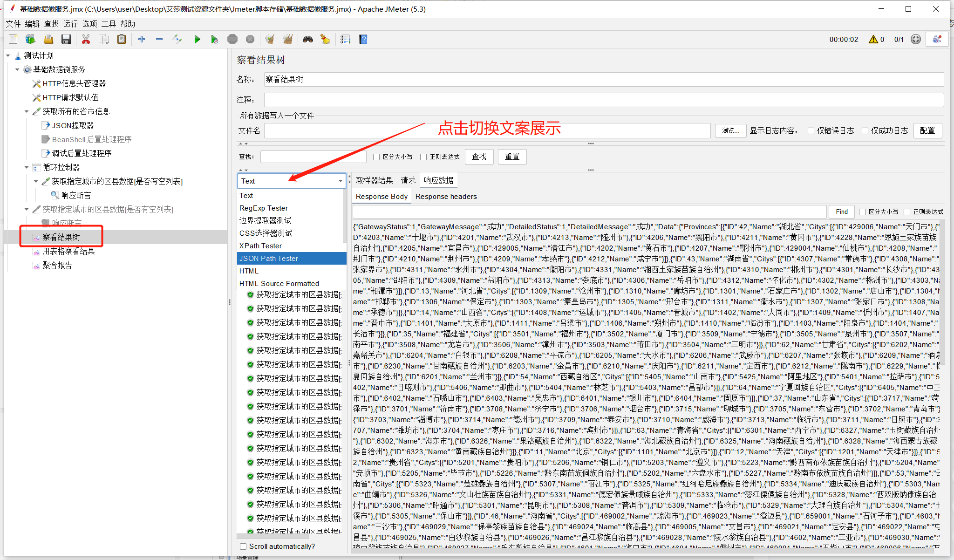
Task: Click the green Start test button
Action: coord(197,40)
